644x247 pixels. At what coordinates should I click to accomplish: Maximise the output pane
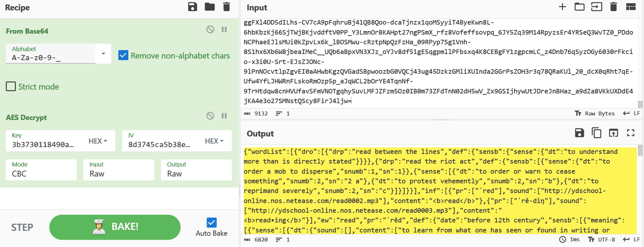click(630, 133)
